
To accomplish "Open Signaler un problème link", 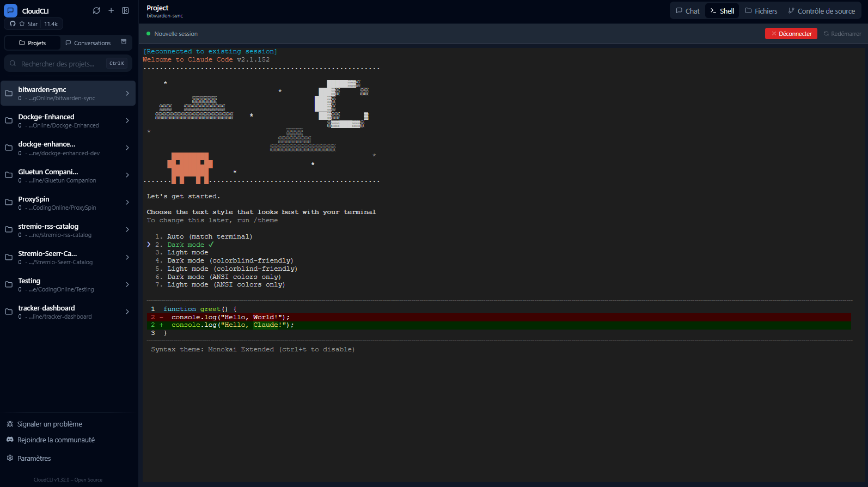I will click(45, 424).
